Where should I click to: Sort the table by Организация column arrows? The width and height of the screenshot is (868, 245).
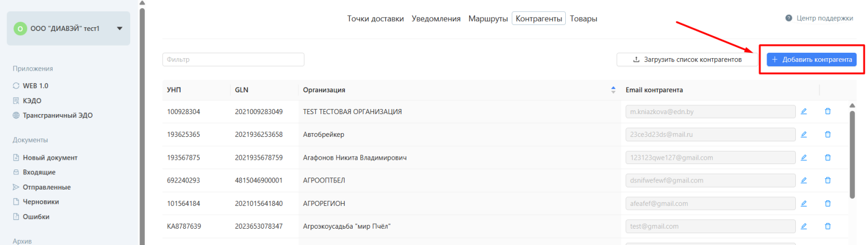click(613, 90)
